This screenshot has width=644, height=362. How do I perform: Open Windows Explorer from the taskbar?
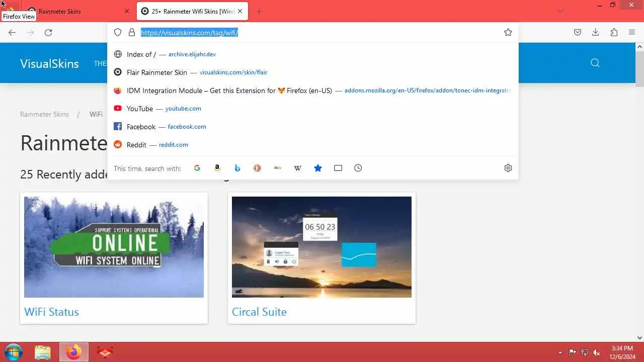click(x=43, y=352)
